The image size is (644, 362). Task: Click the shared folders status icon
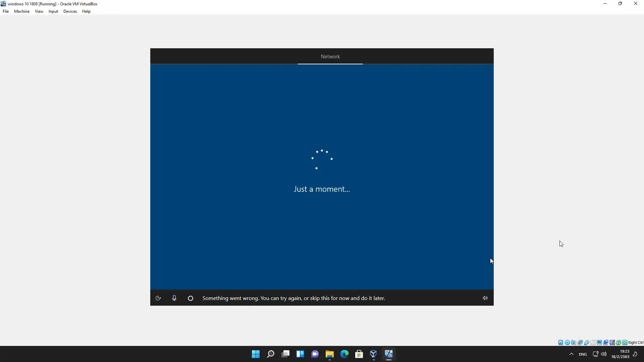(x=593, y=343)
